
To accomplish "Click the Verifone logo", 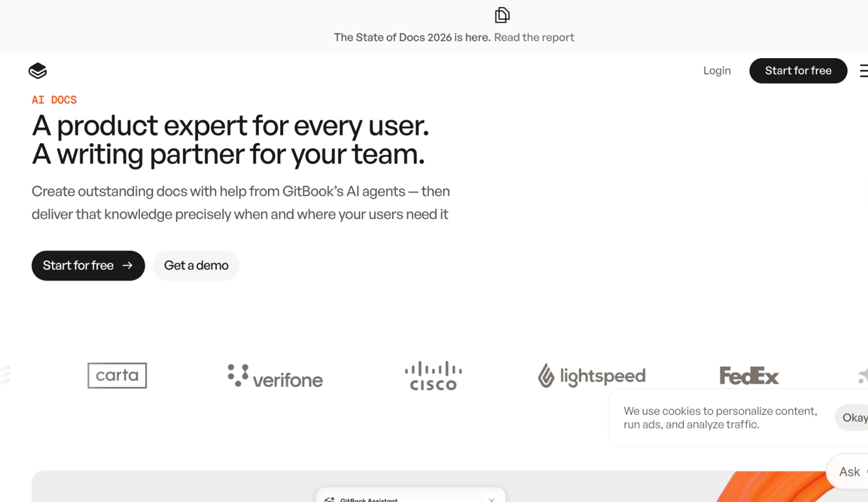I will pos(275,376).
